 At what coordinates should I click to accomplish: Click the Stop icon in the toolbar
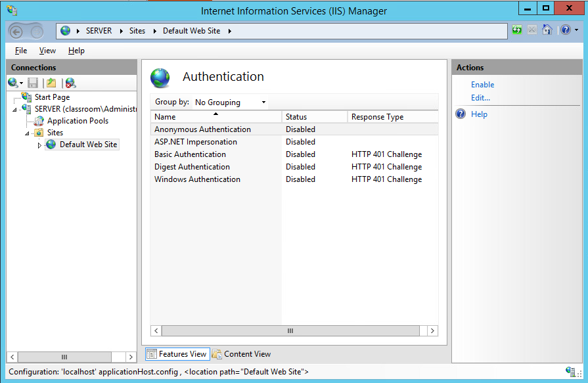click(531, 30)
